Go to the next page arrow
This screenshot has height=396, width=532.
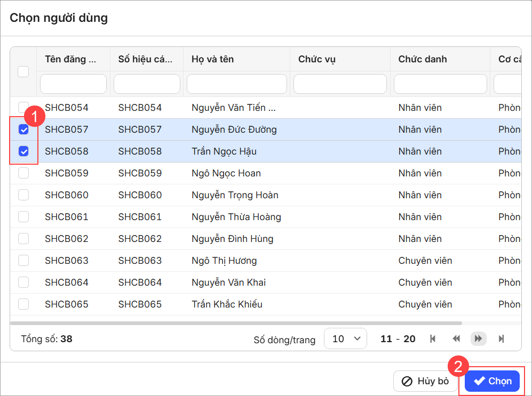click(478, 339)
